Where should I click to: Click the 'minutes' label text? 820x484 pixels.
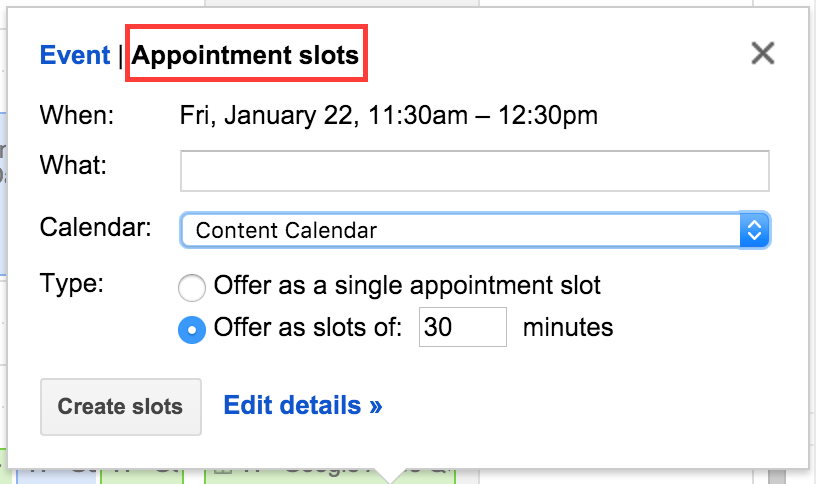[568, 328]
